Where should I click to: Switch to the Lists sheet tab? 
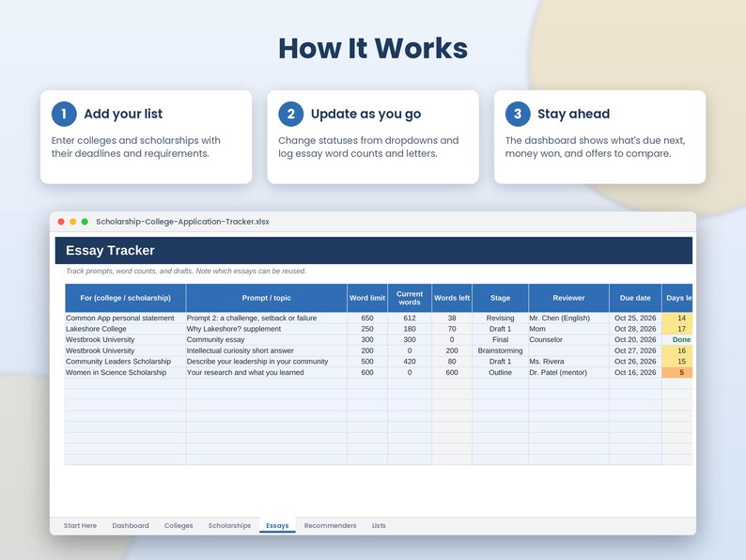(379, 525)
